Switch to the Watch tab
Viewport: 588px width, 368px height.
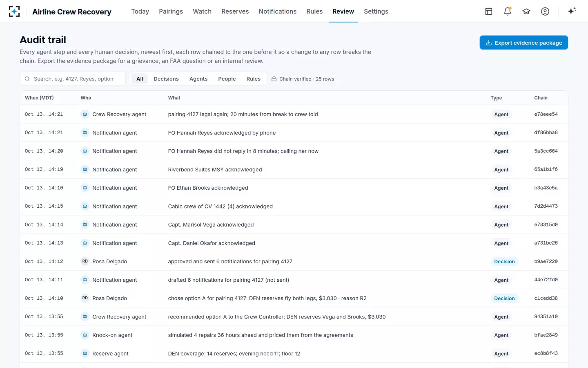click(202, 11)
